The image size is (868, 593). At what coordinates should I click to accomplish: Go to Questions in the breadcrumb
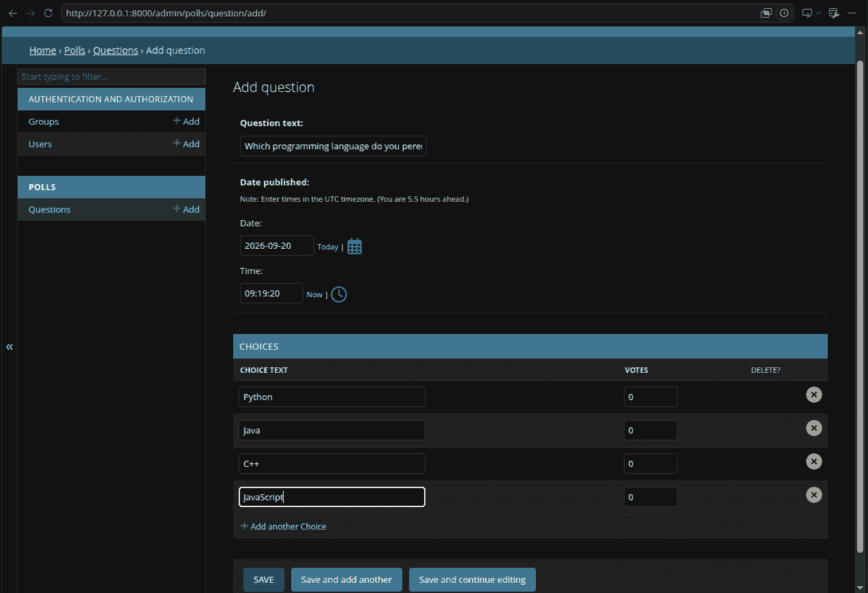point(115,50)
